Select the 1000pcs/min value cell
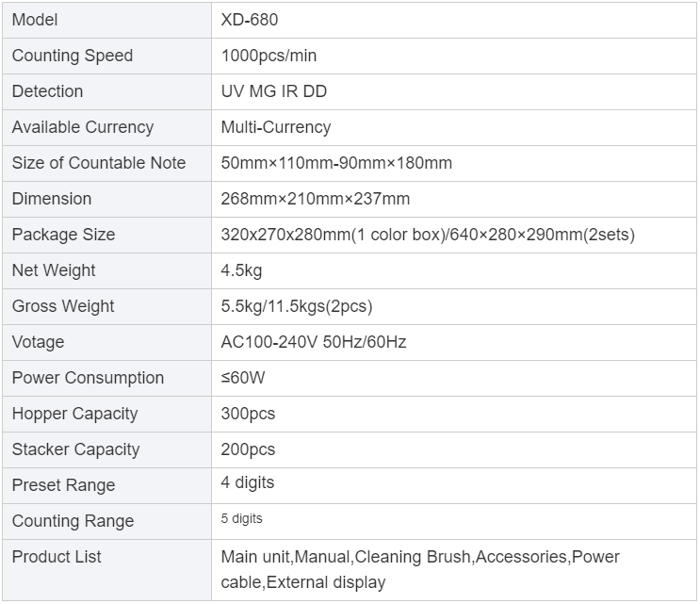Viewport: 700px width, 604px height. (x=453, y=56)
